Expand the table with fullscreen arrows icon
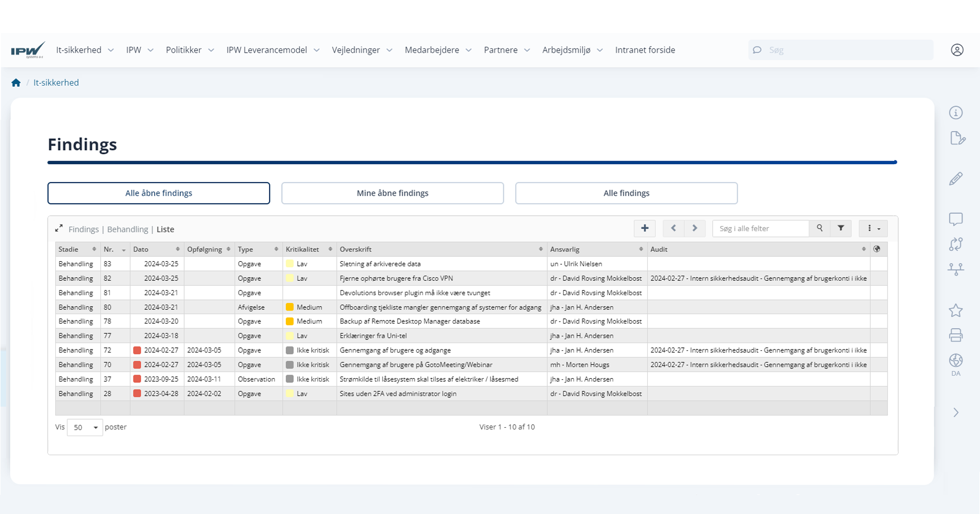Screen dimensions: 980x514 pos(59,228)
